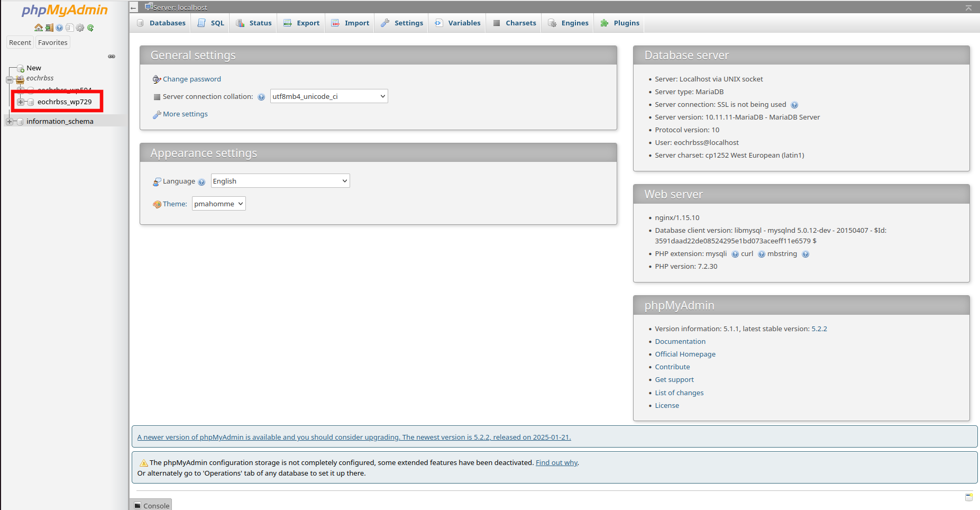Open the Server connection collation dropdown
Image resolution: width=980 pixels, height=510 pixels.
click(x=329, y=96)
